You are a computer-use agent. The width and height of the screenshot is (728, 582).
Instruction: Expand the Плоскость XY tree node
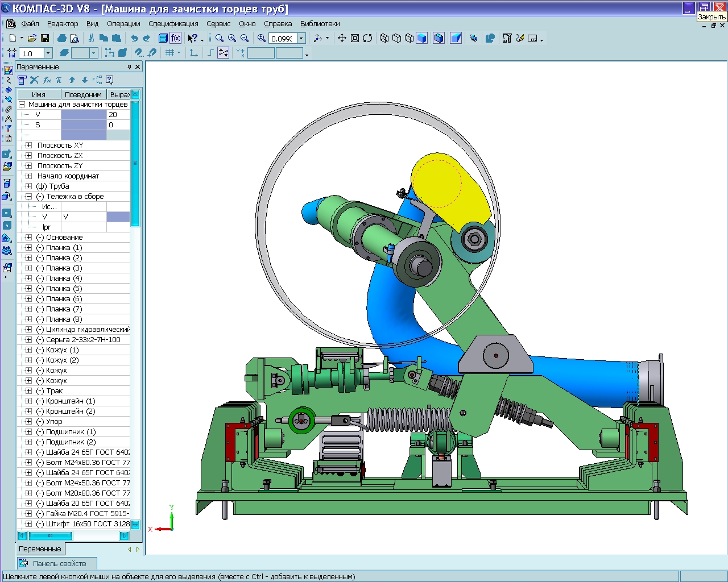click(28, 145)
